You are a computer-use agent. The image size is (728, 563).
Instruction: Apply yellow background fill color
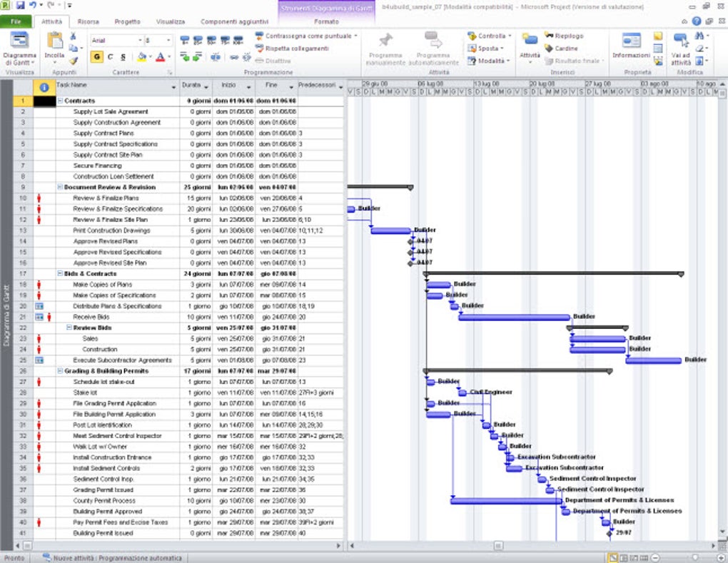141,56
